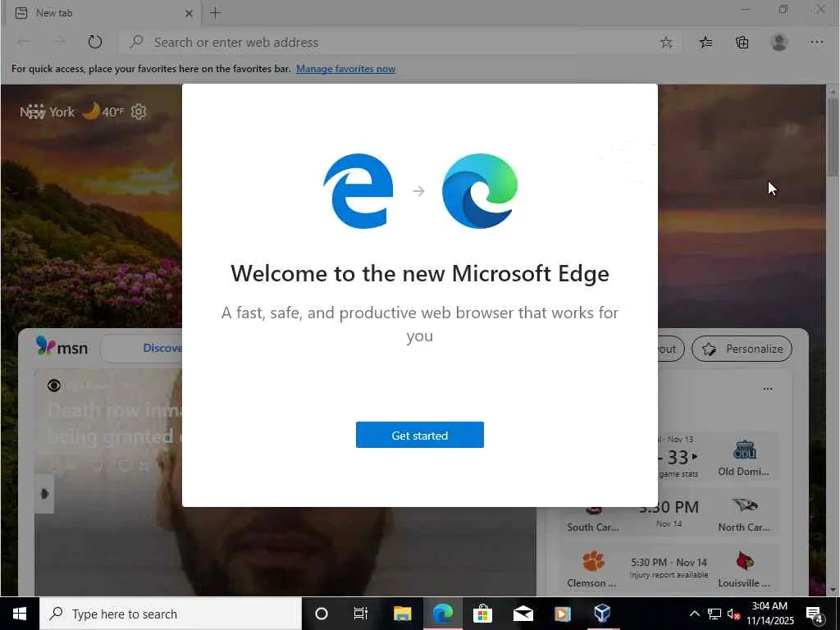Open the Discover tab in msn feed

click(162, 348)
